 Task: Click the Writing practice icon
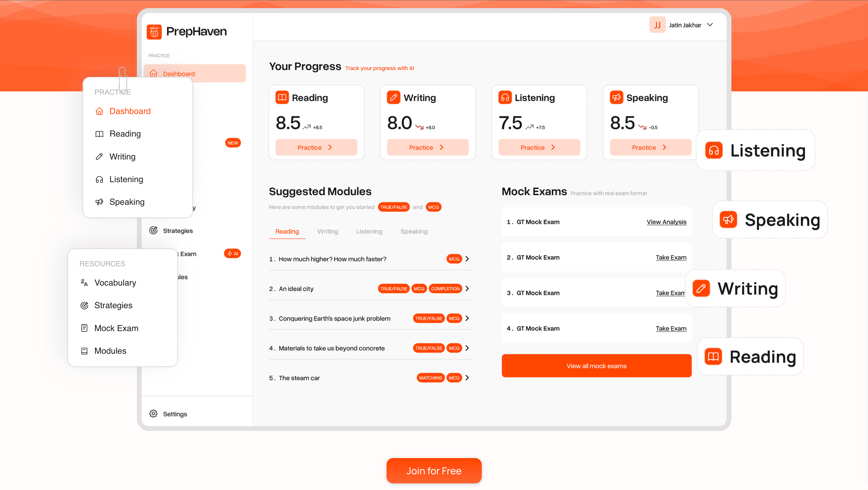[x=393, y=97]
